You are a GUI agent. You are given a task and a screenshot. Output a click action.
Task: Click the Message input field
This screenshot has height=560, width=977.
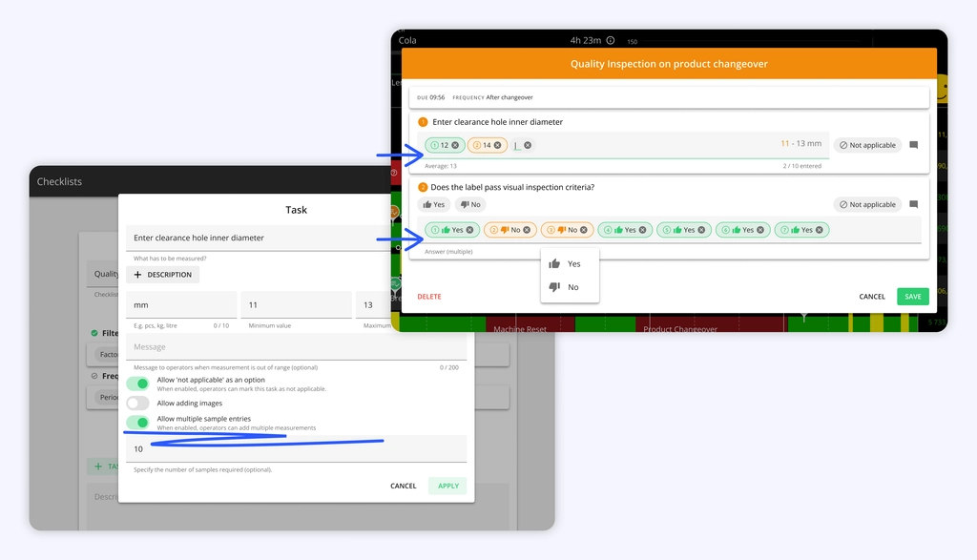pyautogui.click(x=297, y=347)
